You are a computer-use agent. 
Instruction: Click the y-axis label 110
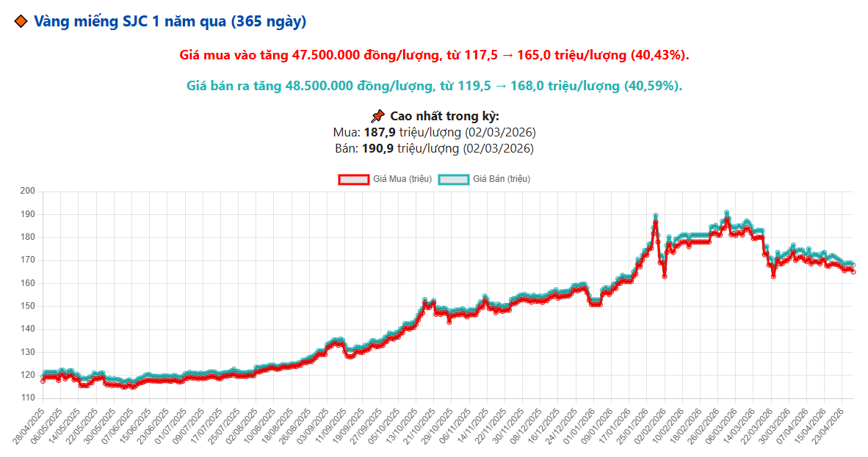point(28,398)
